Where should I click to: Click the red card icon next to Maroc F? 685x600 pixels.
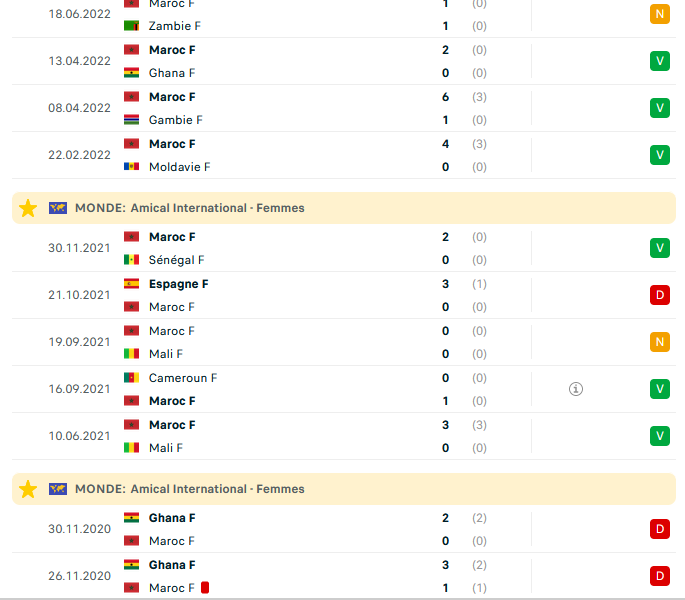pos(205,588)
